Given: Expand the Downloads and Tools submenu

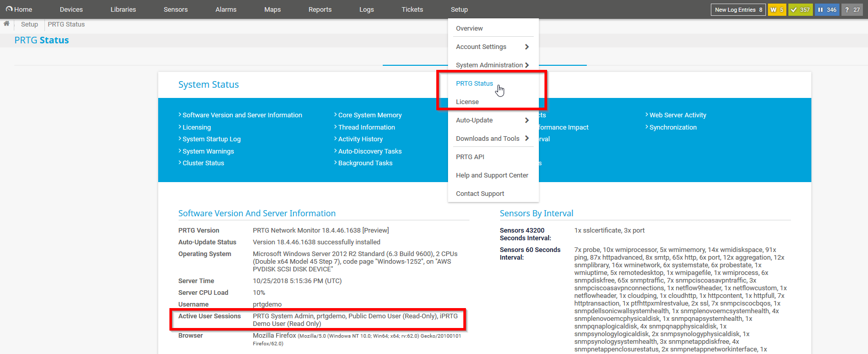Looking at the screenshot, I should point(492,139).
